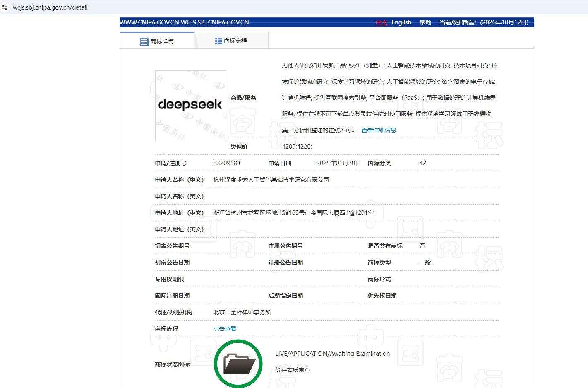Click 点击查看 link for trademark process
Image resolution: width=588 pixels, height=388 pixels.
coord(225,329)
